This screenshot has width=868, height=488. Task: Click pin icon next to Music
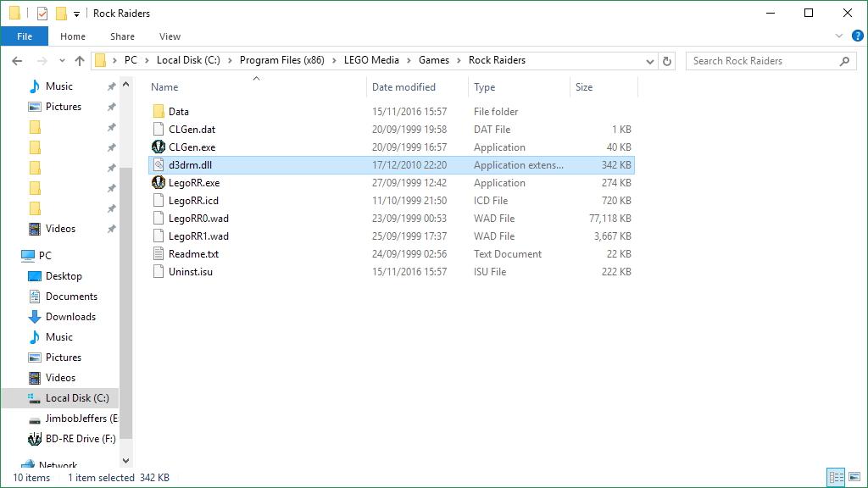(x=111, y=86)
